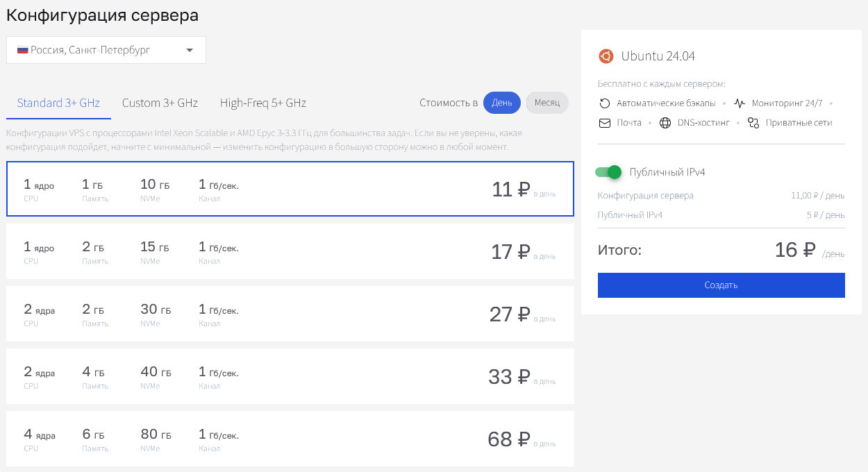This screenshot has width=868, height=472.
Task: Select the 17 ₽ per day plan
Action: pos(290,251)
